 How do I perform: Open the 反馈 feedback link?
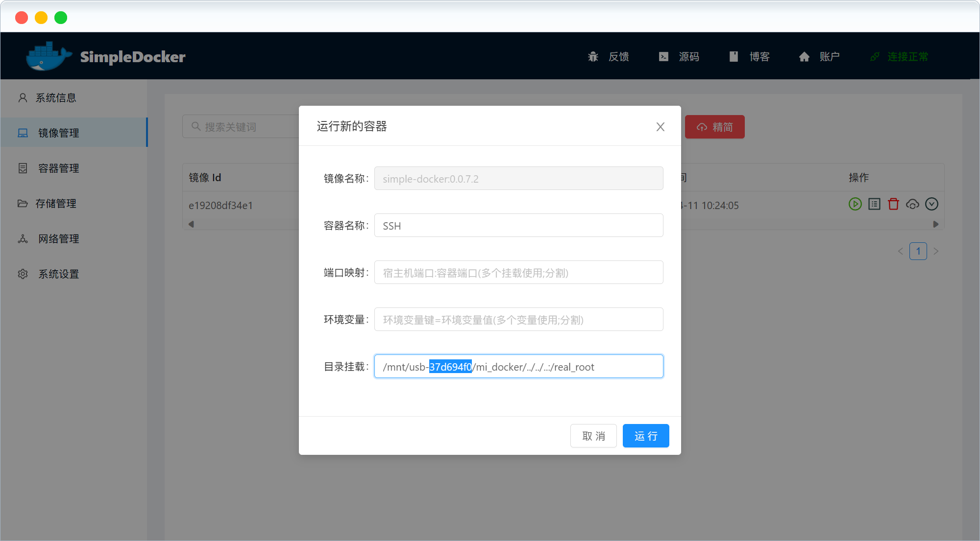coord(609,57)
